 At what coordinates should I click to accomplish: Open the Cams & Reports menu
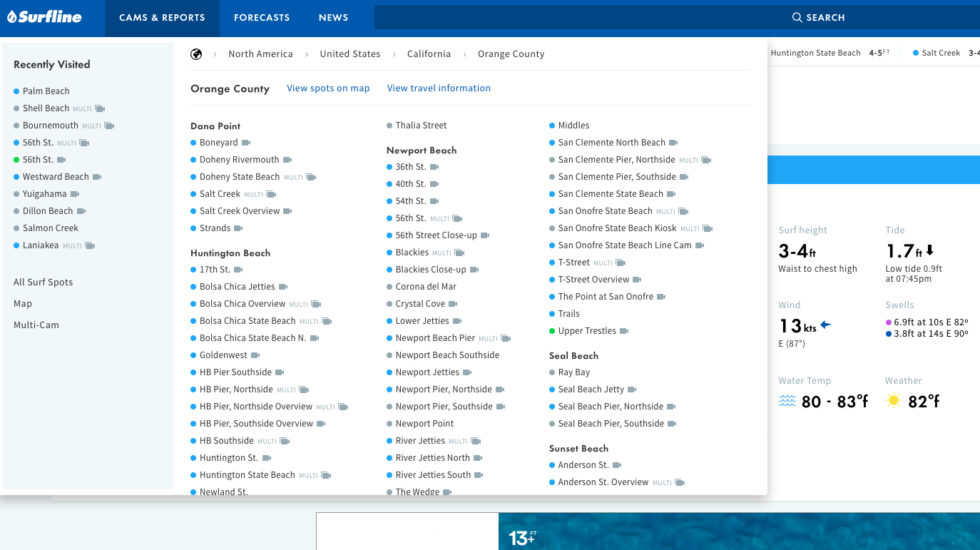click(162, 18)
